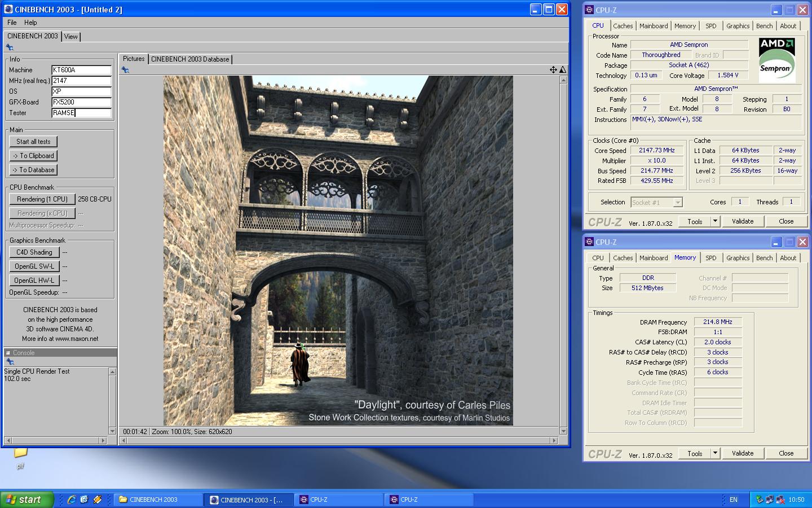Click the Daylight rendered castle image
812x508 pixels.
pyautogui.click(x=338, y=251)
